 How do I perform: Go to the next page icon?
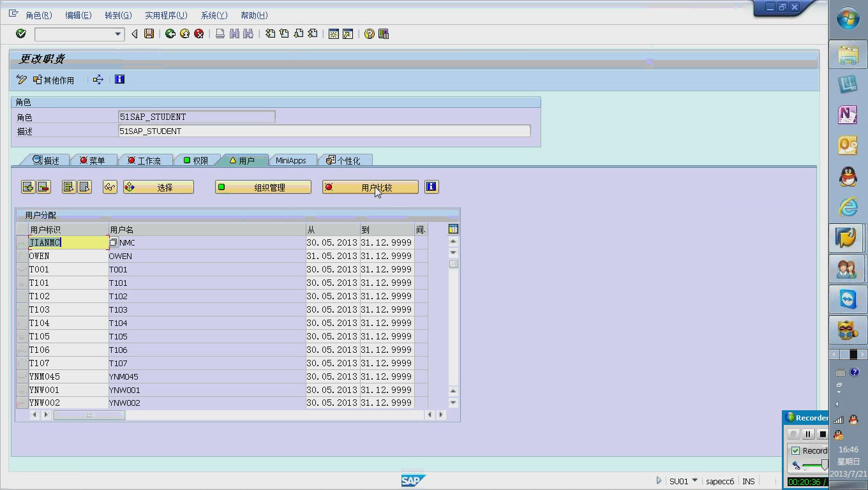298,34
